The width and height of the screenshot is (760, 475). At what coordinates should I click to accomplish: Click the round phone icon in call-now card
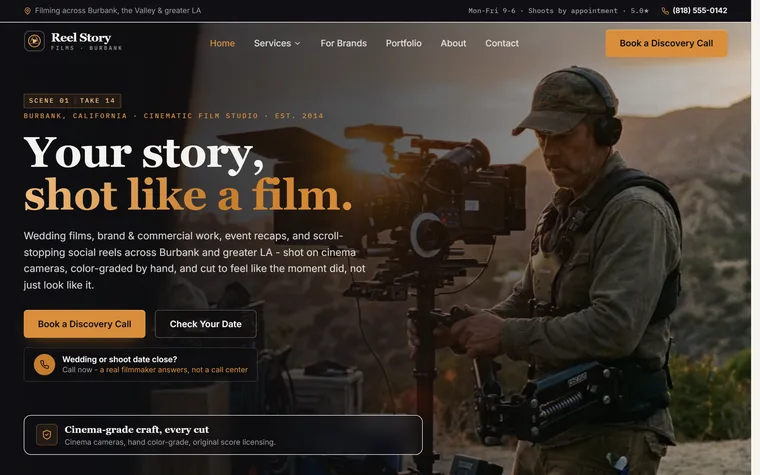click(44, 364)
